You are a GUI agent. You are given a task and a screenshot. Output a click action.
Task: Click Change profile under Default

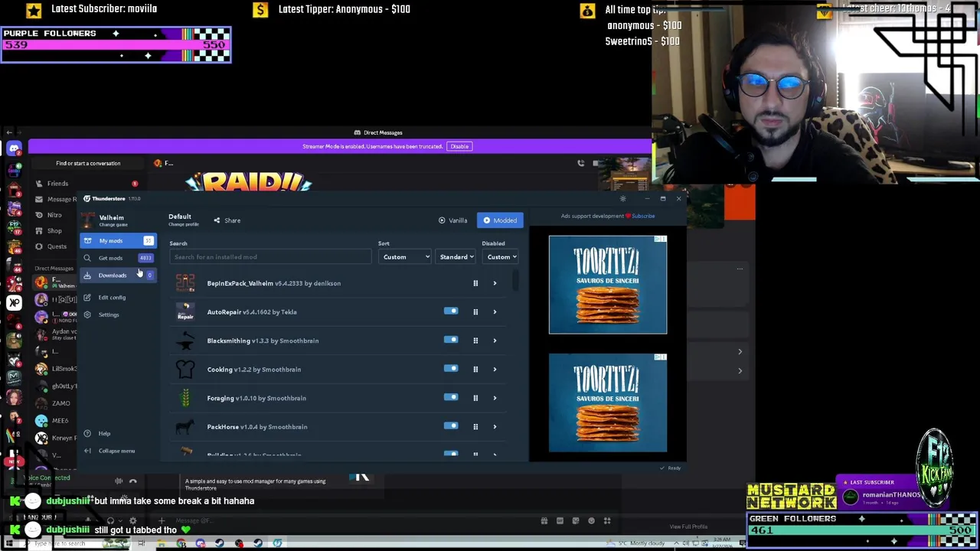point(183,224)
